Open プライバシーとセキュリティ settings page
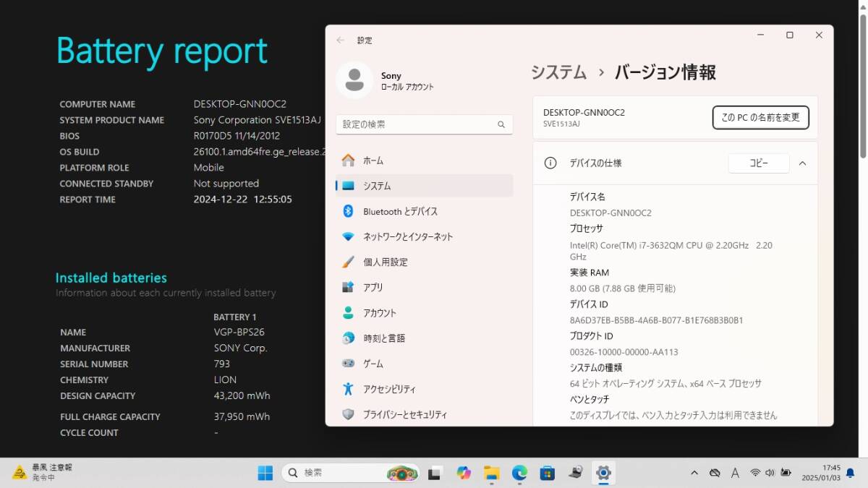Screen dimensions: 868x488 click(x=424, y=414)
